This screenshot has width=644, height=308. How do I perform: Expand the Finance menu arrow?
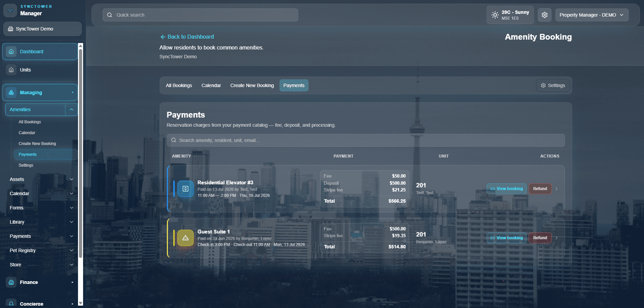pyautogui.click(x=73, y=282)
